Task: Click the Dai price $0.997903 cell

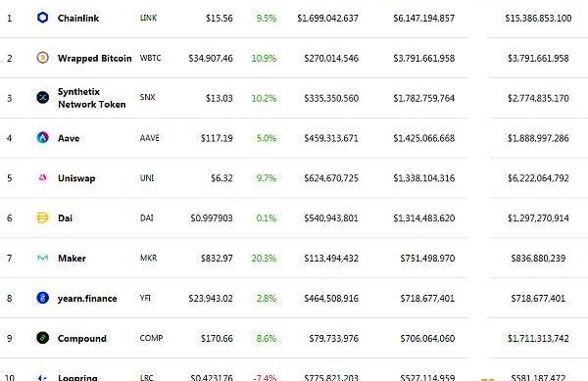Action: pos(212,218)
